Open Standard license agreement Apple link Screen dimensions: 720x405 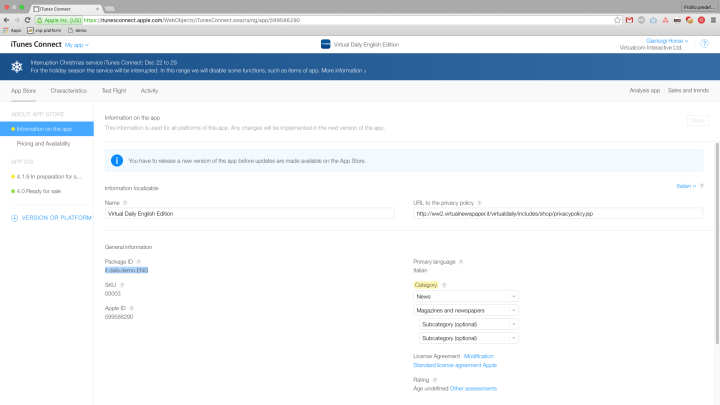pyautogui.click(x=455, y=365)
